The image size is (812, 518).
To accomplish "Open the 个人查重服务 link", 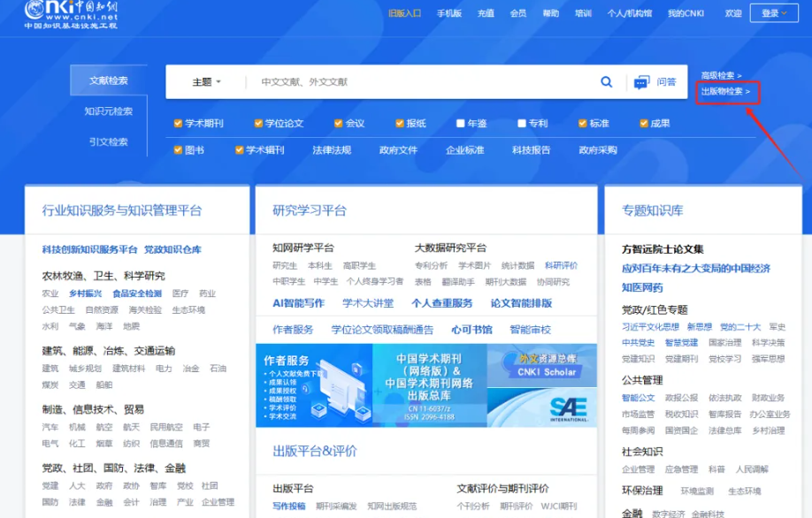I will point(442,303).
